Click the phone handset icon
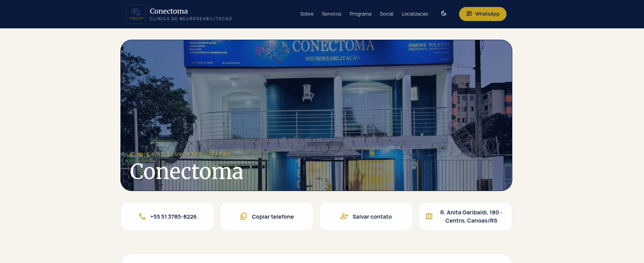The height and width of the screenshot is (263, 644). click(142, 216)
